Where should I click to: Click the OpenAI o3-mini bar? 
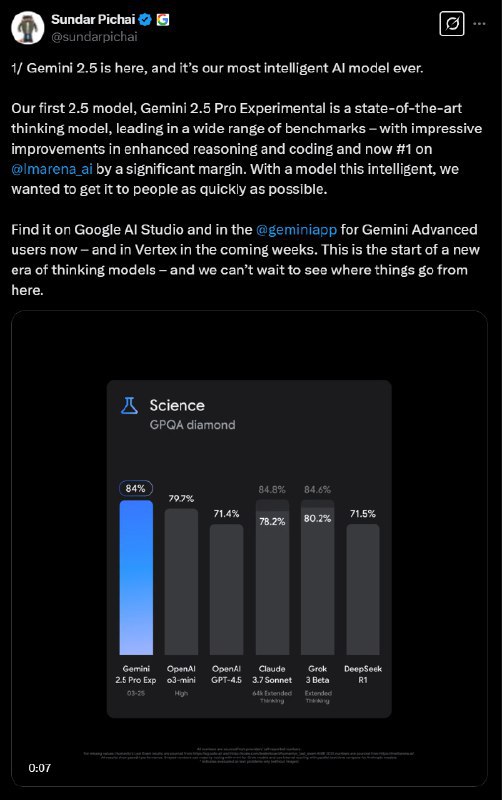point(181,582)
